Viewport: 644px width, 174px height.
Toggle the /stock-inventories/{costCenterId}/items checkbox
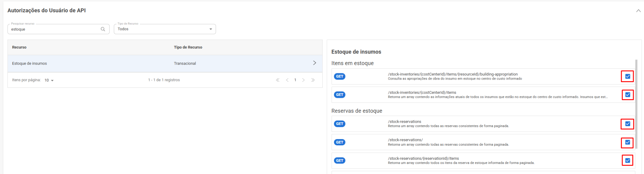[x=628, y=95]
